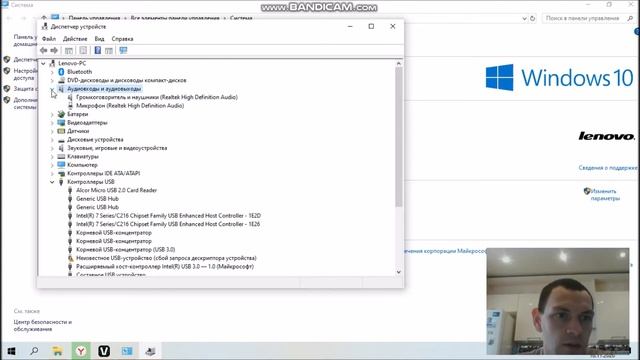
Task: Expand Контроллеры IDE ATA/ATAPI category
Action: point(52,173)
